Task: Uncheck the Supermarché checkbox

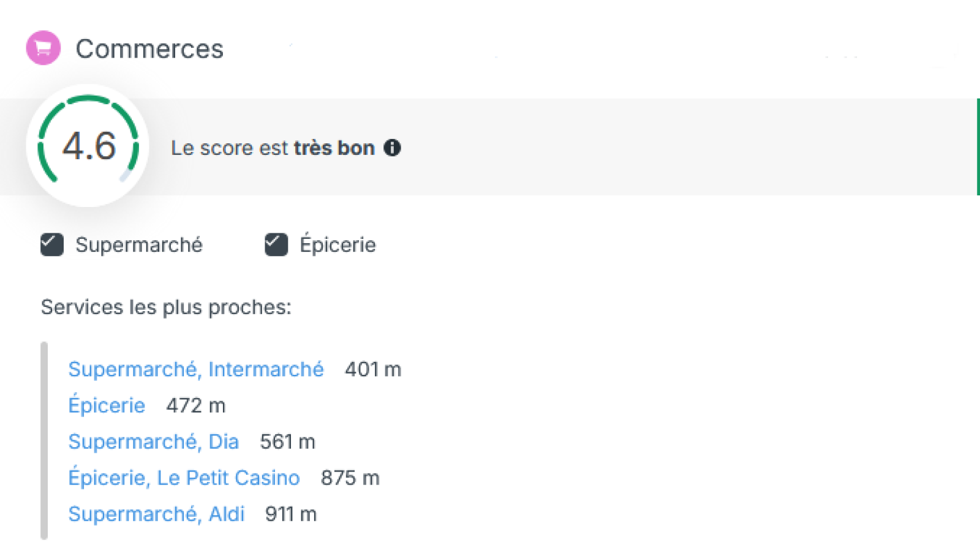Action: click(x=52, y=244)
